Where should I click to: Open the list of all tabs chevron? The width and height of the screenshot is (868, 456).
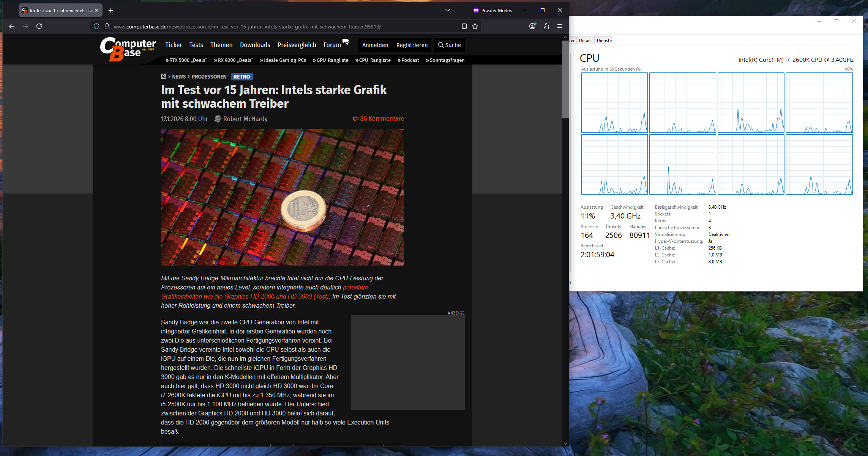[448, 10]
